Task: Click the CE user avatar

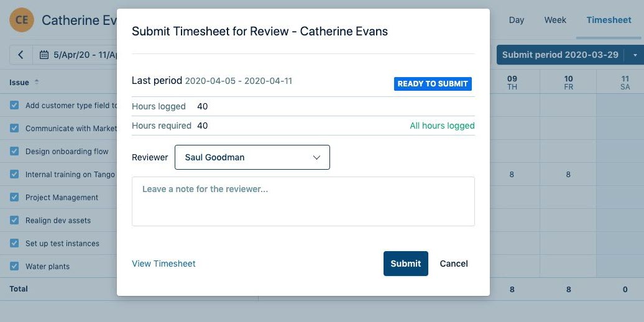Action: [21, 20]
